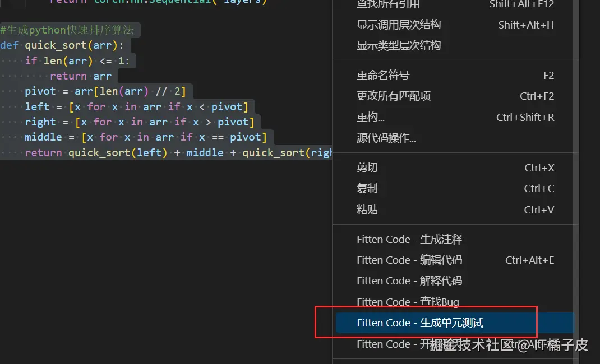Choose Fitten Code - 编辑代码

pyautogui.click(x=455, y=260)
